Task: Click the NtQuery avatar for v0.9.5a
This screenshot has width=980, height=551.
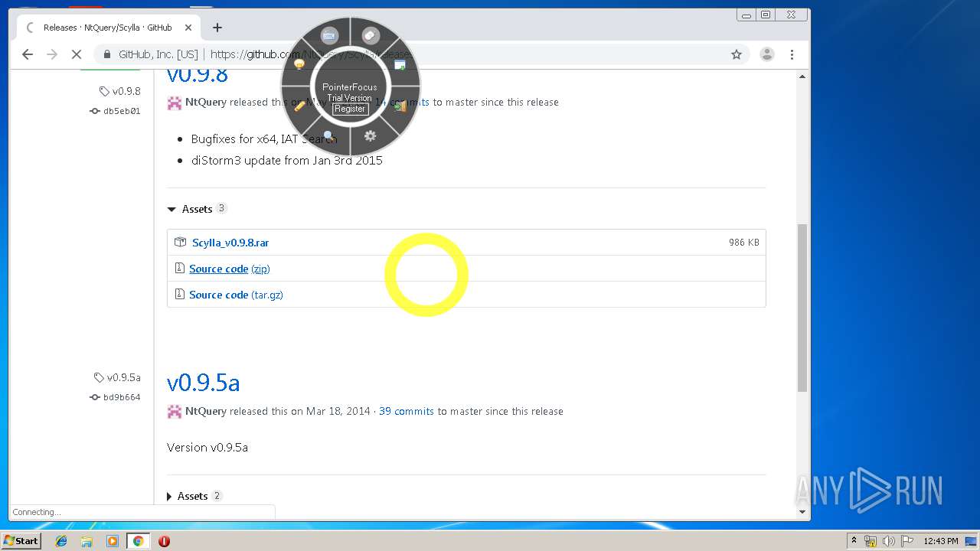Action: tap(175, 412)
